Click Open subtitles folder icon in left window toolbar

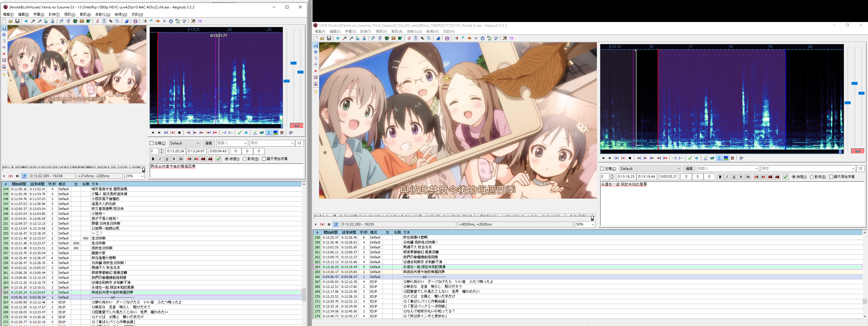tap(11, 21)
